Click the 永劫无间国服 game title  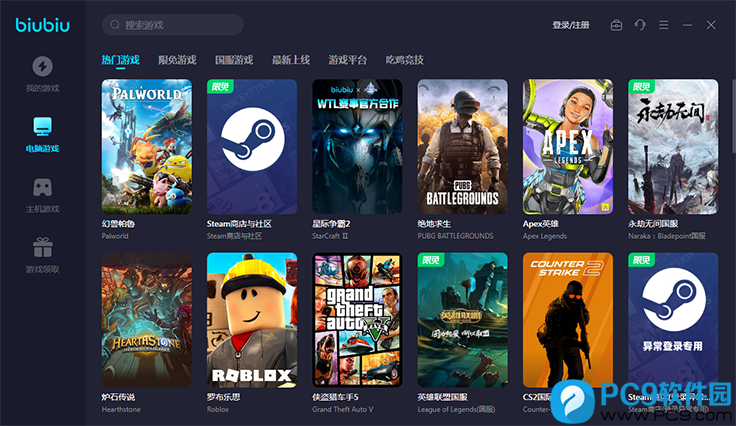tap(653, 224)
